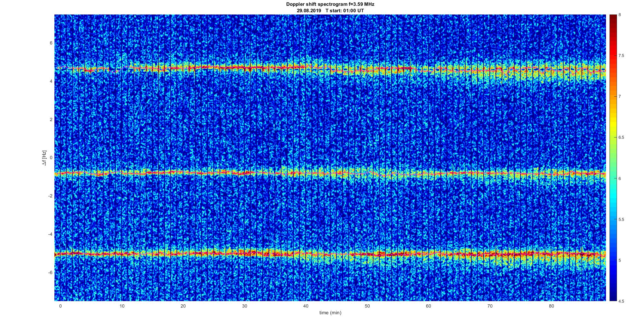Viewport: 644px width, 323px height.
Task: Click the colorbar tick label '7'
Action: click(620, 97)
